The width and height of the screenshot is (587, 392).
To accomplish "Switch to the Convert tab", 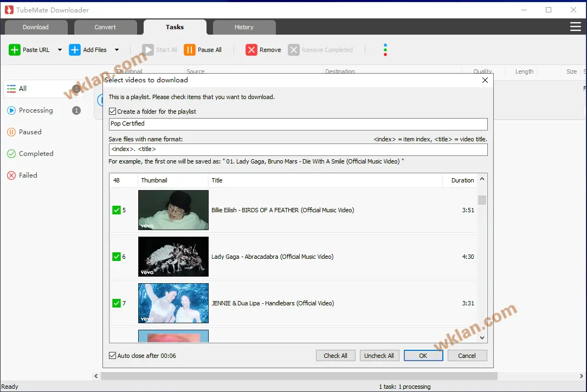I will (105, 27).
